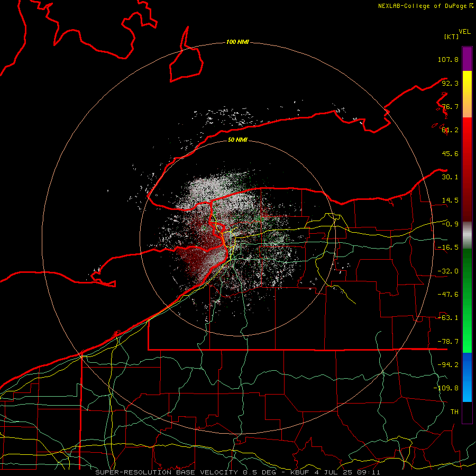Click the TH label at the legend bottom

click(x=454, y=412)
